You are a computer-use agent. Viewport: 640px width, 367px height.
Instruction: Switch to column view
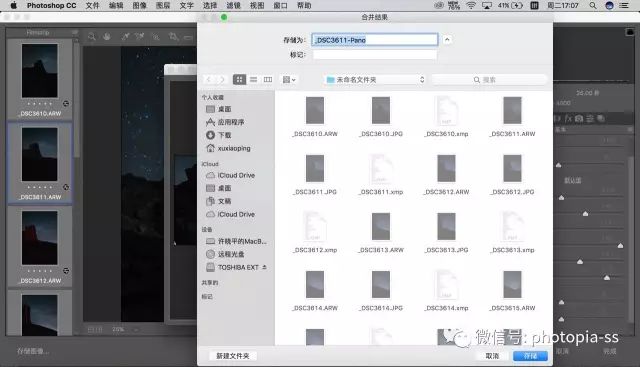[268, 80]
